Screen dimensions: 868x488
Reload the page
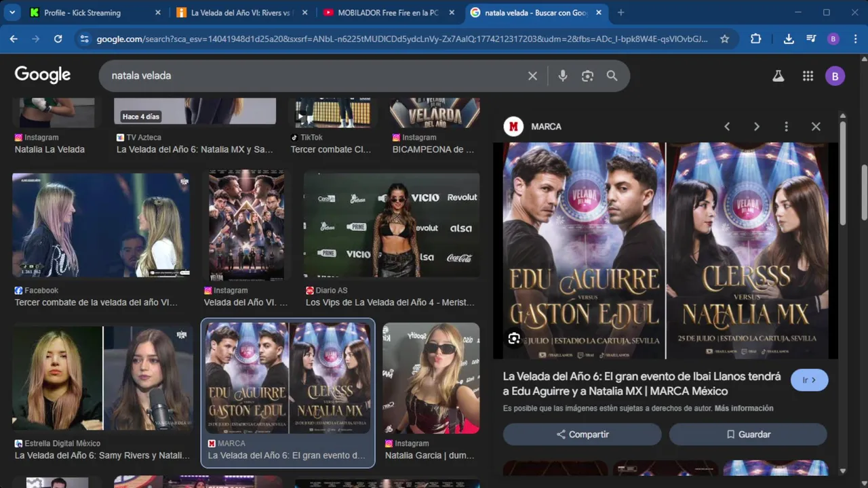pyautogui.click(x=58, y=39)
